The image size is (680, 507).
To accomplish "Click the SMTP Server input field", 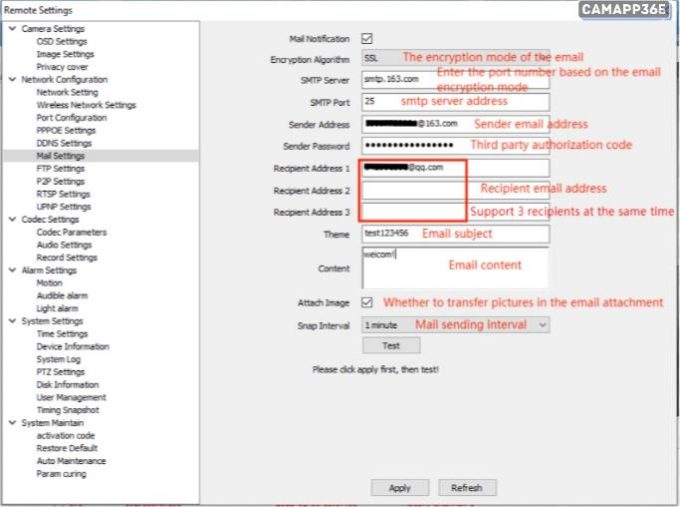I will (455, 80).
